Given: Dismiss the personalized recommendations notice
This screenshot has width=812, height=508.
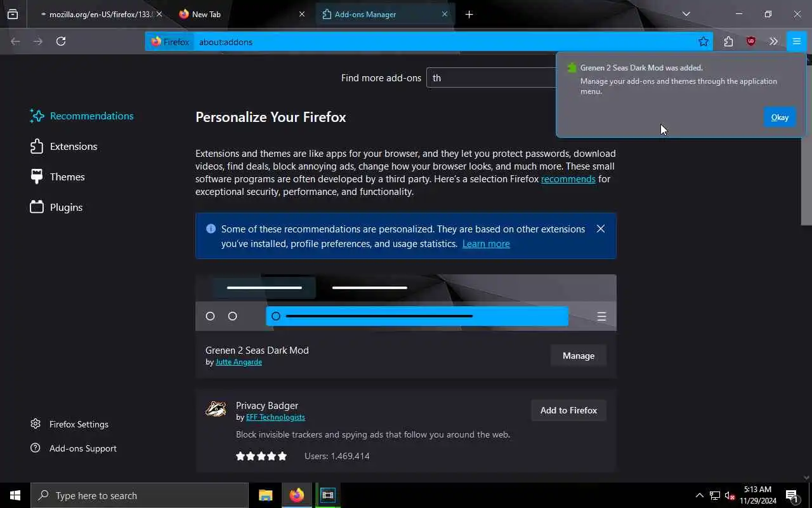Looking at the screenshot, I should click(601, 229).
